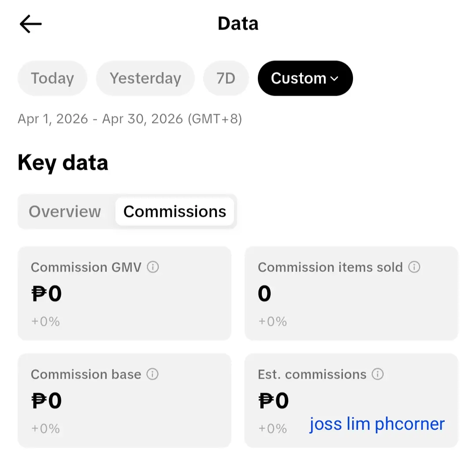Click the joss lim phcorner watermark text
The width and height of the screenshot is (476, 469).
377,424
